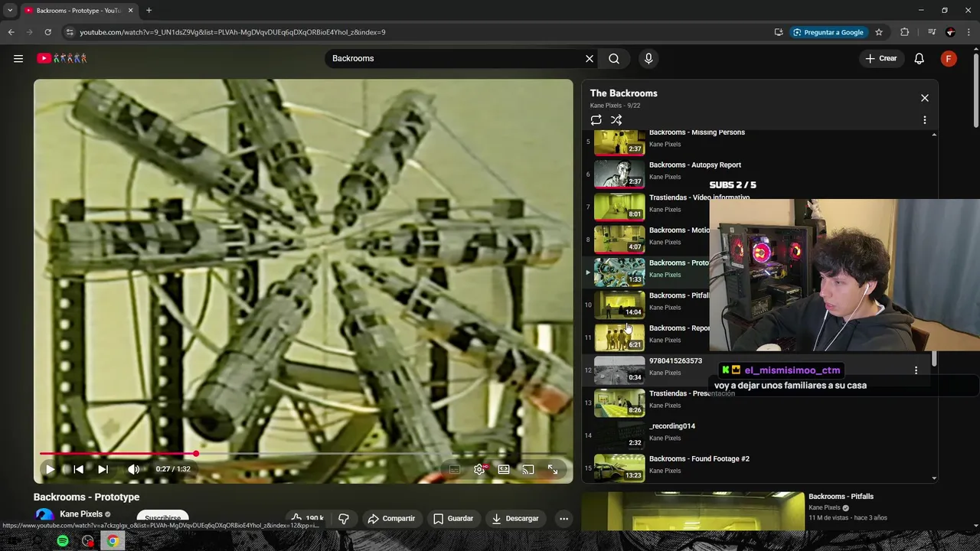Screen dimensions: 980x551
Task: Open recommended Backrooms - Pitfalls thumbnail
Action: [x=693, y=510]
